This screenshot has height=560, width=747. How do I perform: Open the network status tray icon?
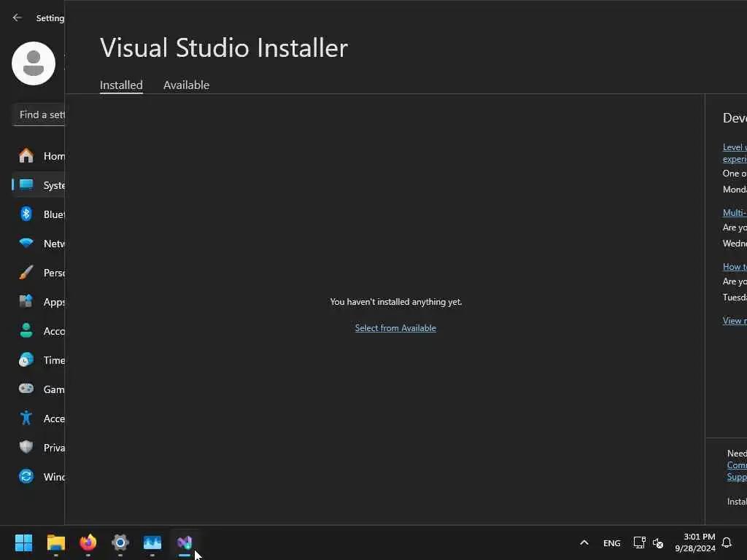pos(639,542)
